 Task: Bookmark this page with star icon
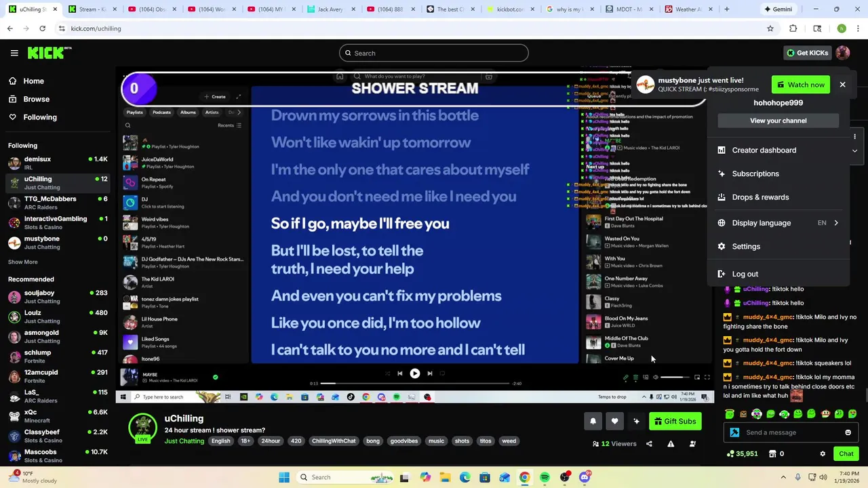tap(770, 28)
